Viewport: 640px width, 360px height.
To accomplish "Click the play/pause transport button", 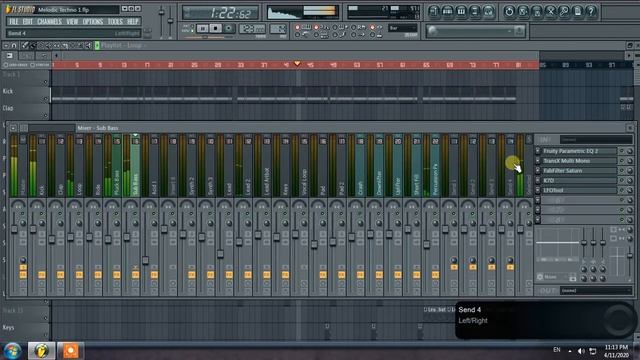I will [x=202, y=29].
